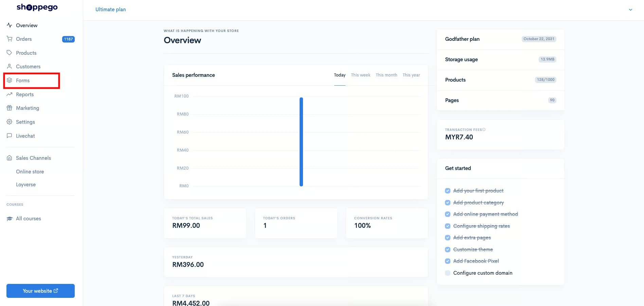Click the transaction fees info icon
Viewport: 644px width, 306px height.
[484, 130]
